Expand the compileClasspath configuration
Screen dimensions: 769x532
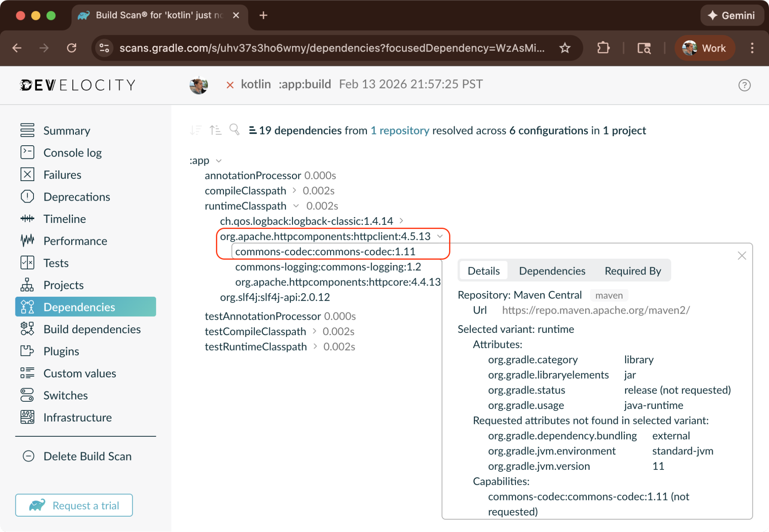pos(294,190)
